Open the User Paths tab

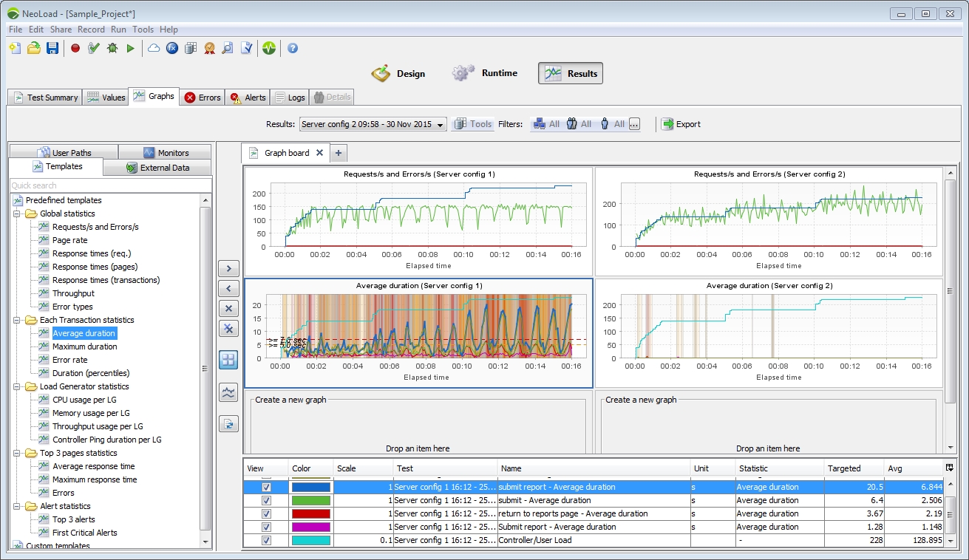(x=64, y=153)
